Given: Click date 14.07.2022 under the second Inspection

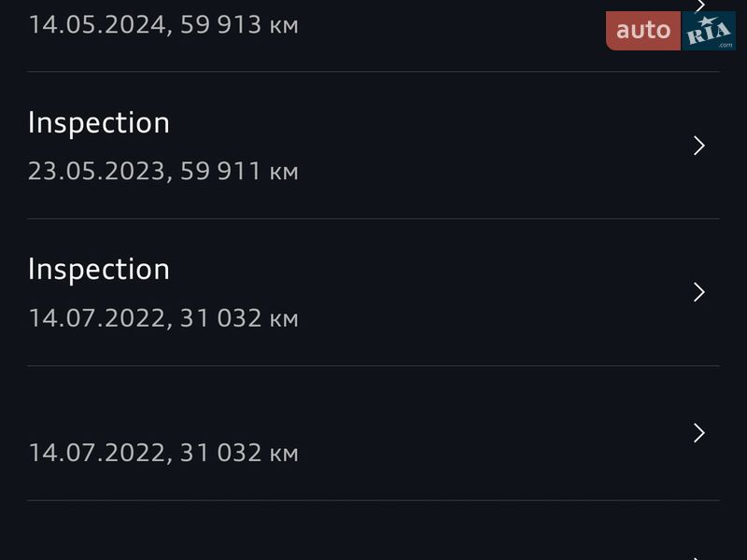Looking at the screenshot, I should [94, 318].
